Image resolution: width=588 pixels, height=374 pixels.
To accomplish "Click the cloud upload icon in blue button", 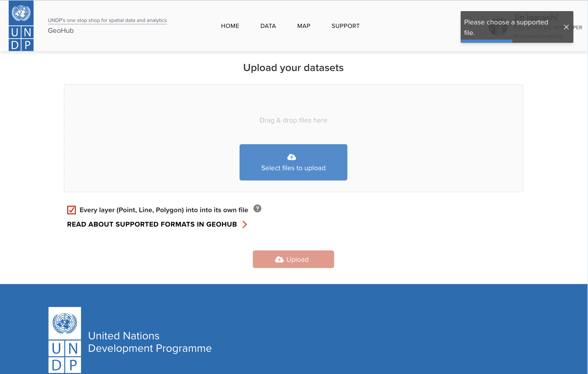I will (292, 157).
